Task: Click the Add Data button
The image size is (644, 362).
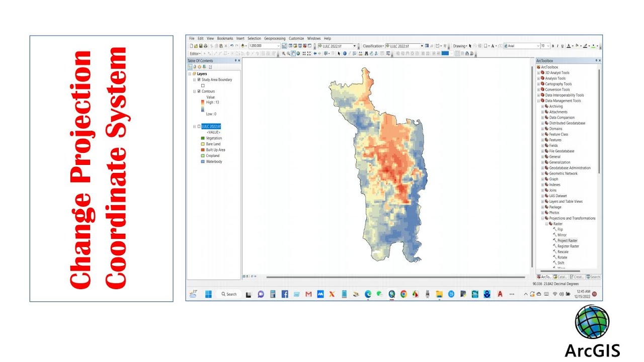Action: click(243, 46)
